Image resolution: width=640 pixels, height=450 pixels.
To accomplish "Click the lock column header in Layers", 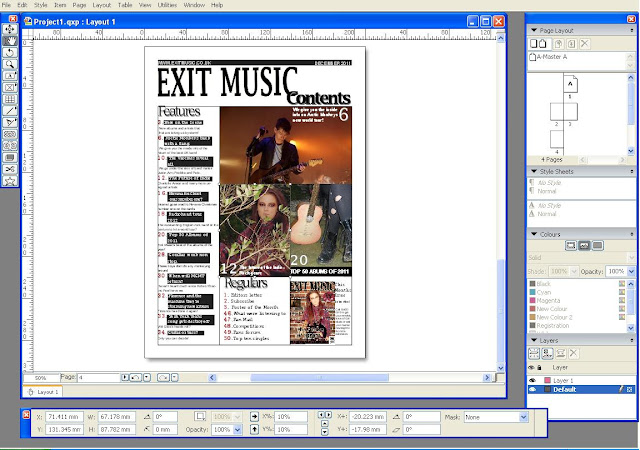I will point(539,368).
